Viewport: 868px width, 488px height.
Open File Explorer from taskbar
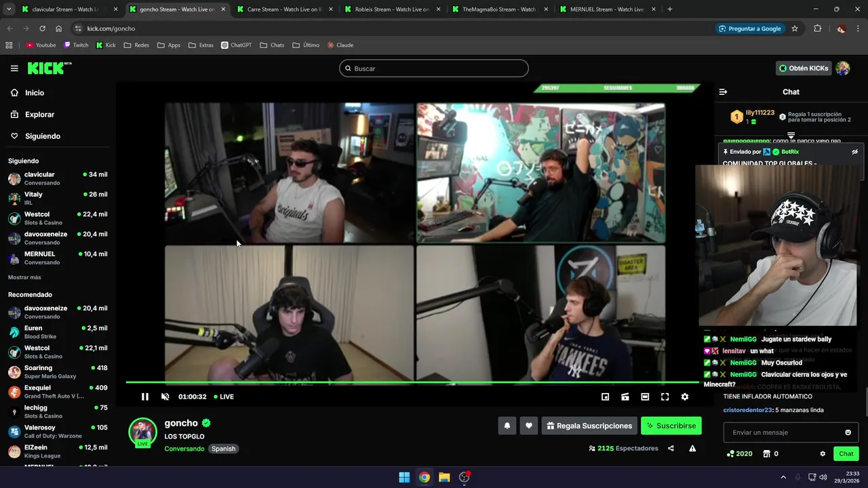tap(444, 477)
